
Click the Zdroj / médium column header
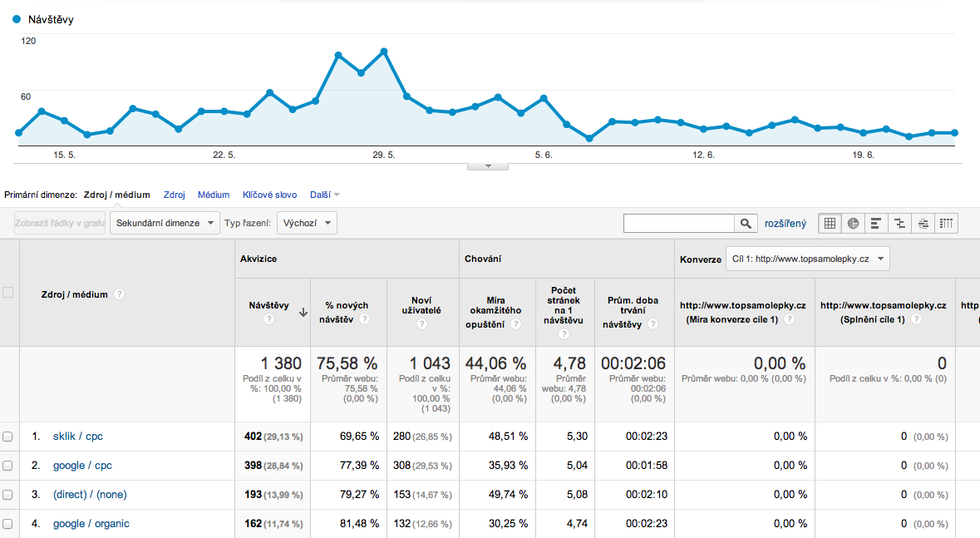(x=74, y=294)
